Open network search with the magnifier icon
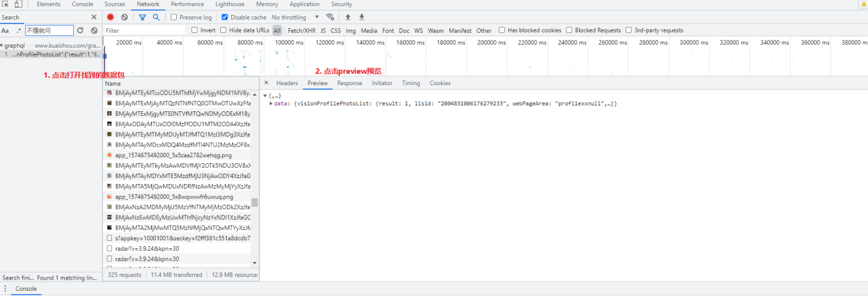Screen dimensions: 868x296 click(156, 17)
